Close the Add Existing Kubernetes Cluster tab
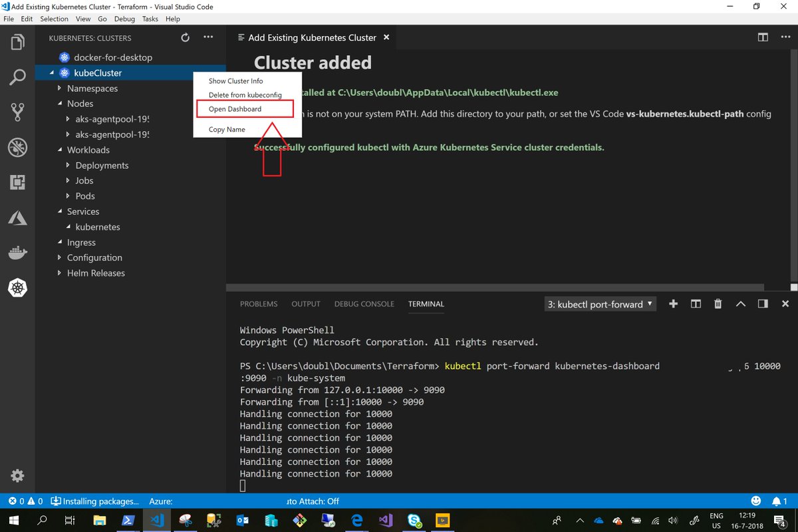This screenshot has height=532, width=798. (387, 38)
